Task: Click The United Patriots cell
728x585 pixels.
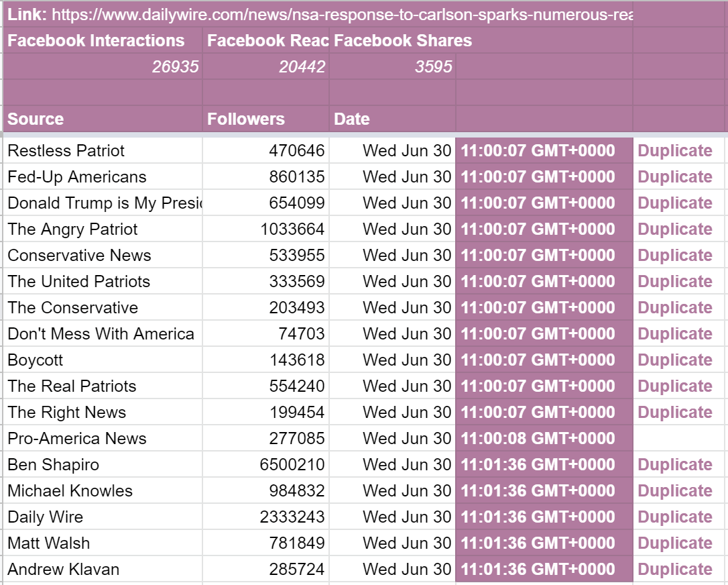Action: pyautogui.click(x=103, y=282)
